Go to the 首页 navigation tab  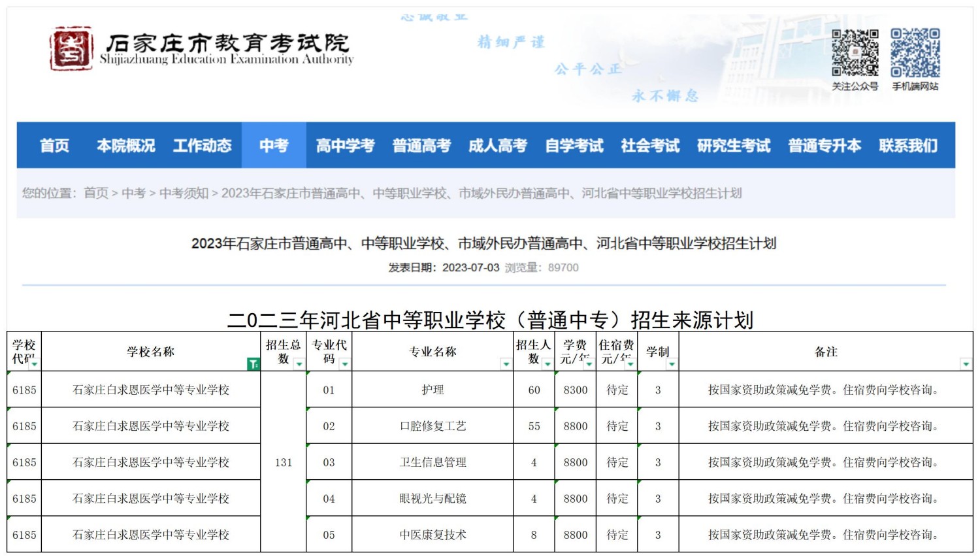54,145
